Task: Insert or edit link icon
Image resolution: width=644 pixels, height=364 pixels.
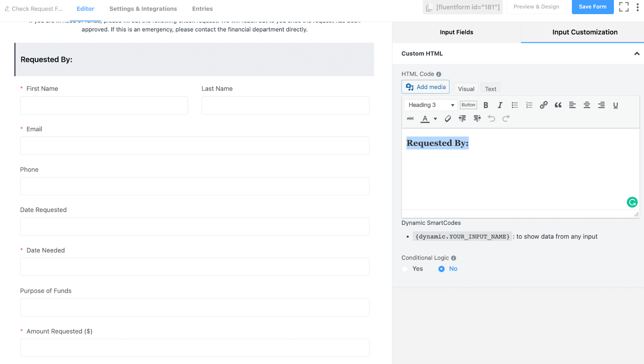Action: [543, 105]
